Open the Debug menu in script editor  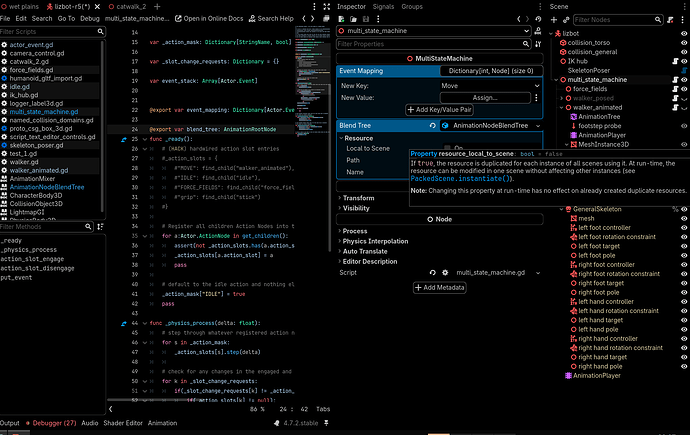point(90,18)
